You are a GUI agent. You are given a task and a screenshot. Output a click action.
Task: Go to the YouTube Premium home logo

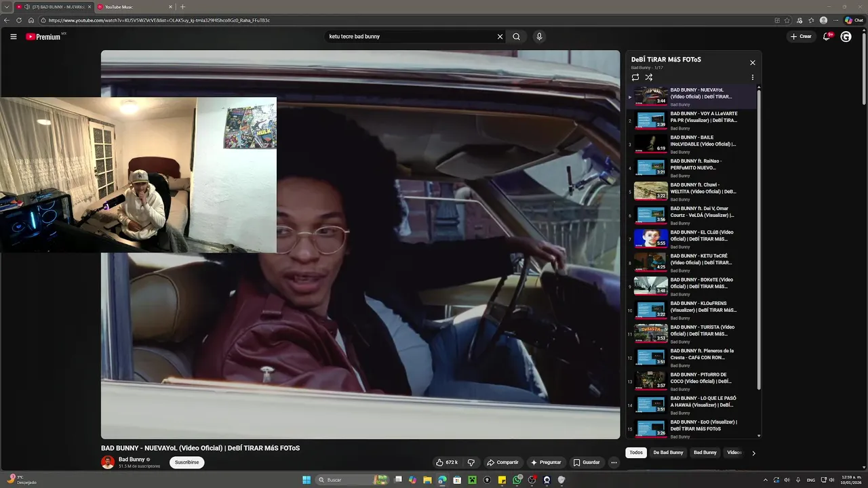[x=45, y=37]
